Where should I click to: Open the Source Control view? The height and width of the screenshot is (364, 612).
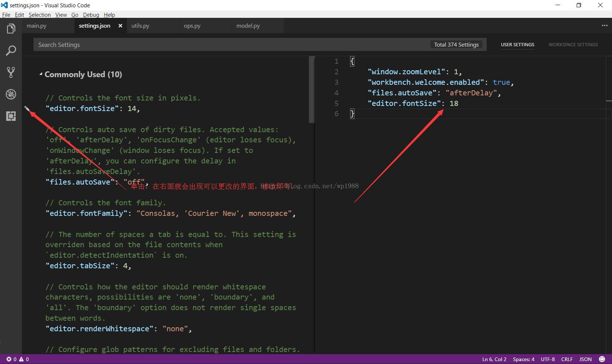click(11, 72)
